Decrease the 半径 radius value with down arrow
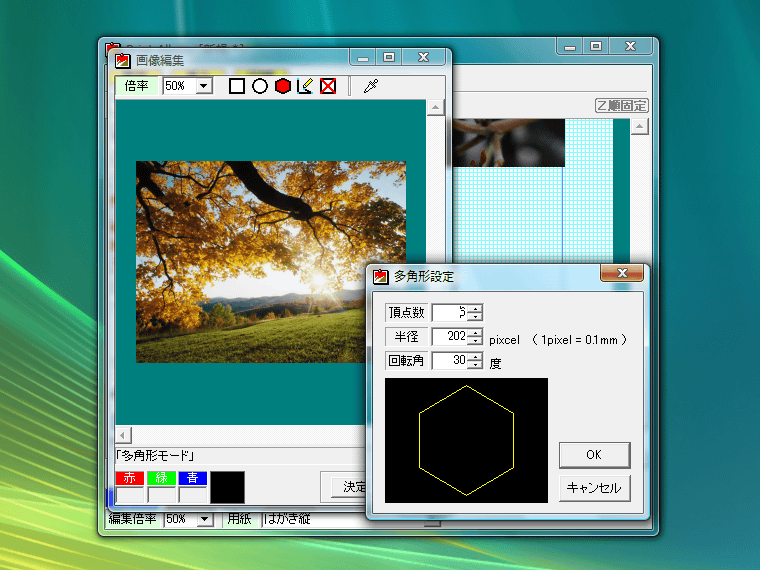 point(475,340)
